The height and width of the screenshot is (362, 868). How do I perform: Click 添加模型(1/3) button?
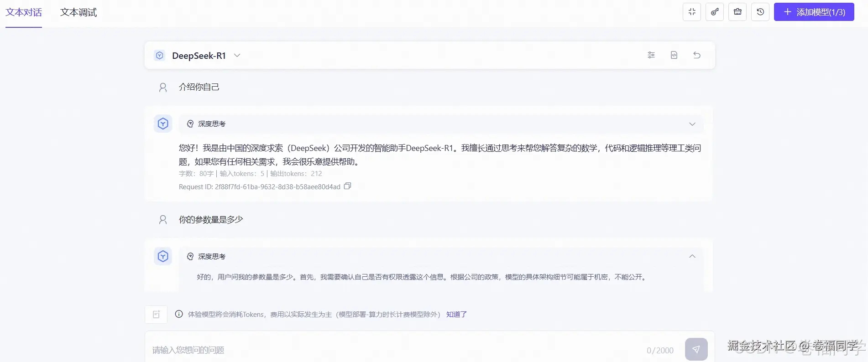814,12
